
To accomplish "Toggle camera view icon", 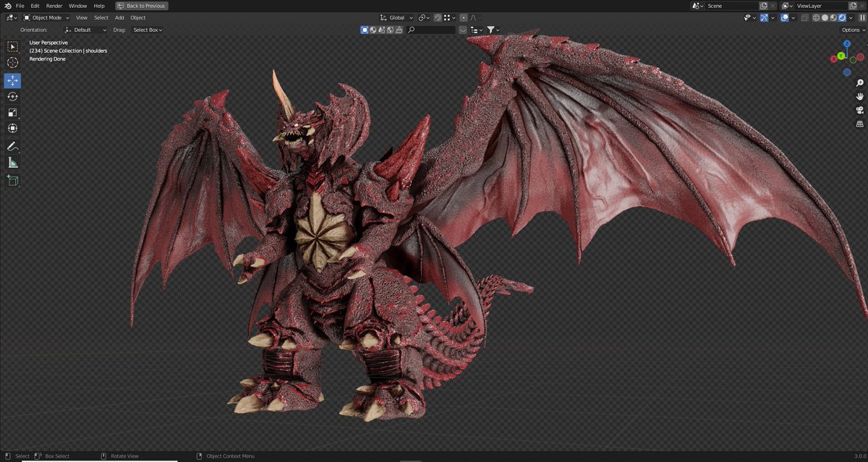I will tap(859, 110).
